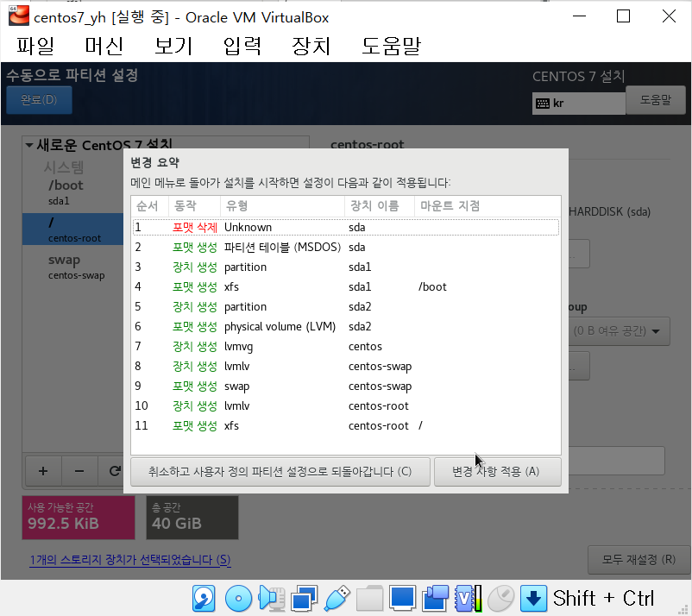The width and height of the screenshot is (692, 616).
Task: Select row 1 포맷 삭제 Unknown
Action: point(346,227)
